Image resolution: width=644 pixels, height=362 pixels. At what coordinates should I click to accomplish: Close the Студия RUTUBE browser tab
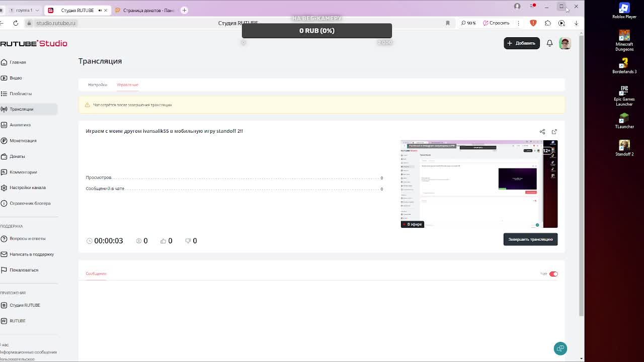pos(106,10)
